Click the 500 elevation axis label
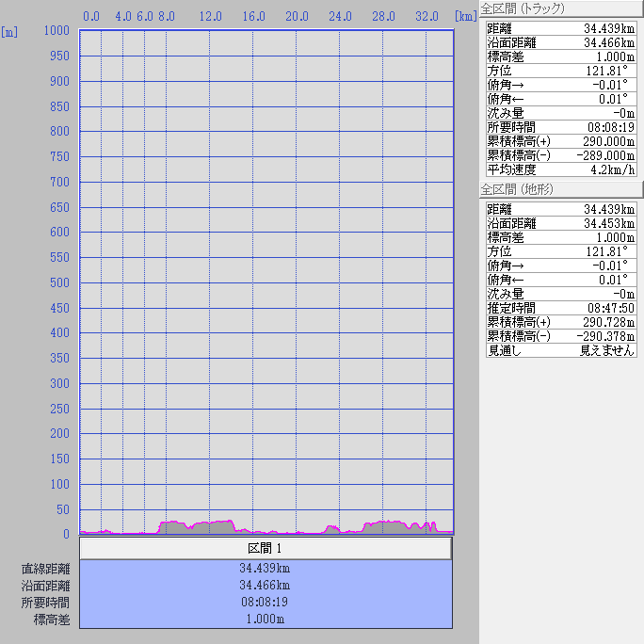 pos(59,283)
